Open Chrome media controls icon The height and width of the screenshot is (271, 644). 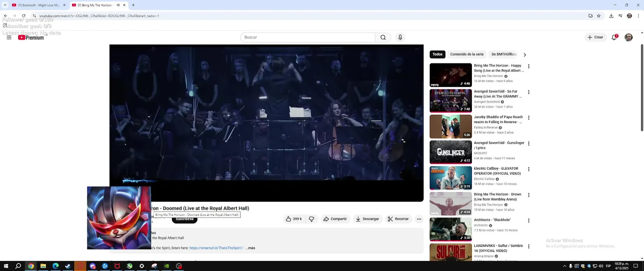(620, 16)
